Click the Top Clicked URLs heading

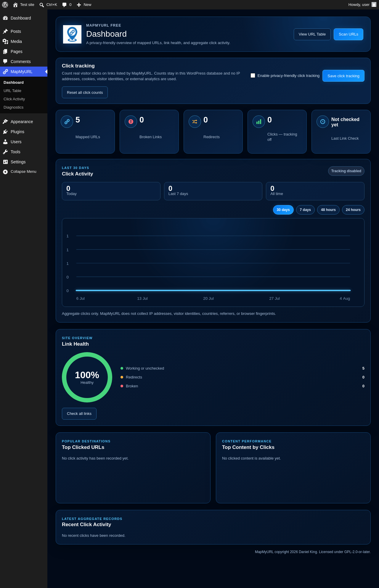point(83,447)
